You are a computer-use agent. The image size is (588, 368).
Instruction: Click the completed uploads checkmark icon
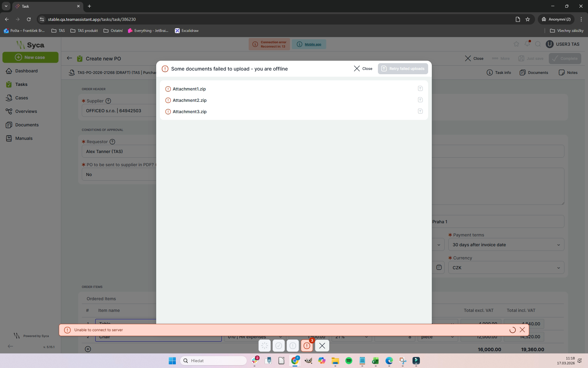point(279,346)
